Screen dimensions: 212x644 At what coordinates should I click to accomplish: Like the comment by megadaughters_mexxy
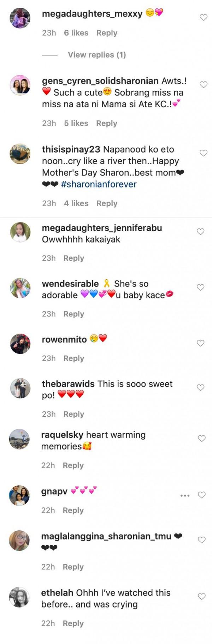[x=204, y=17]
